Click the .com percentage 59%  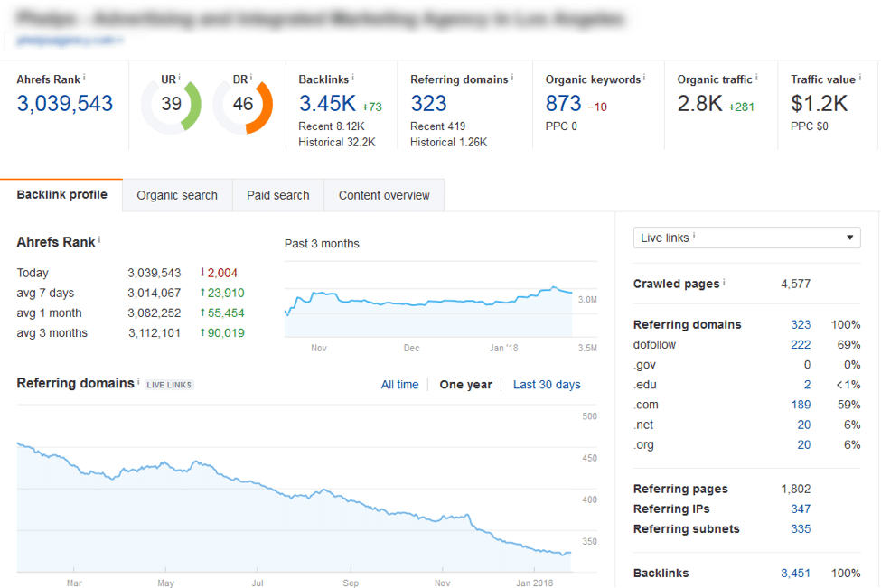(848, 405)
